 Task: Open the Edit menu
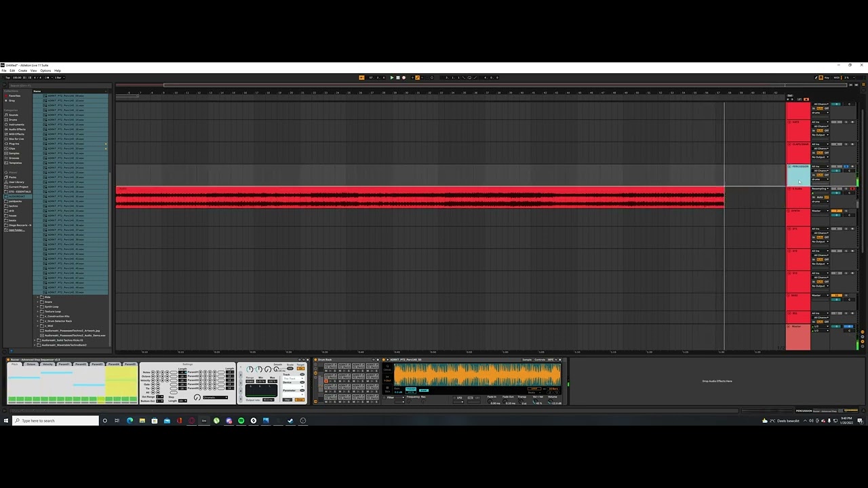[12, 70]
